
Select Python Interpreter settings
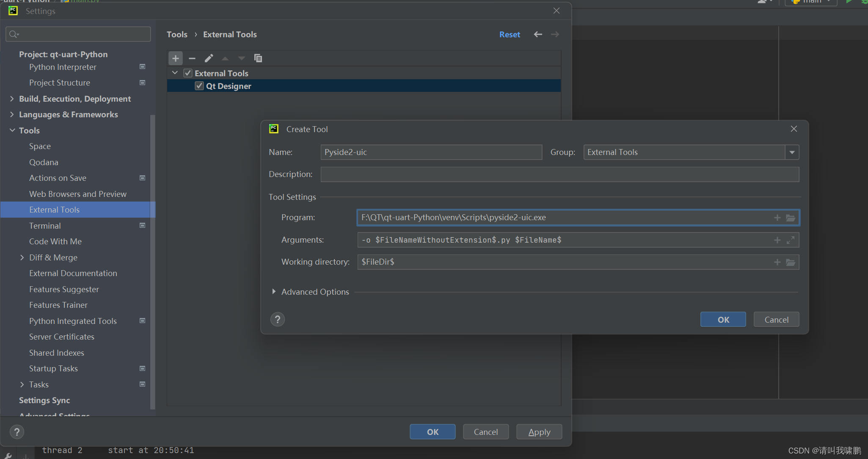tap(63, 67)
